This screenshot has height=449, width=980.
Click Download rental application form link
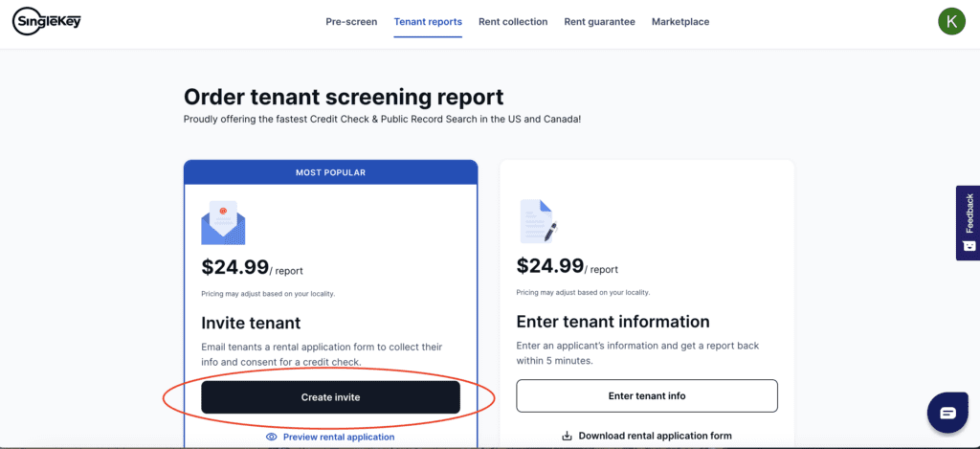coord(655,436)
